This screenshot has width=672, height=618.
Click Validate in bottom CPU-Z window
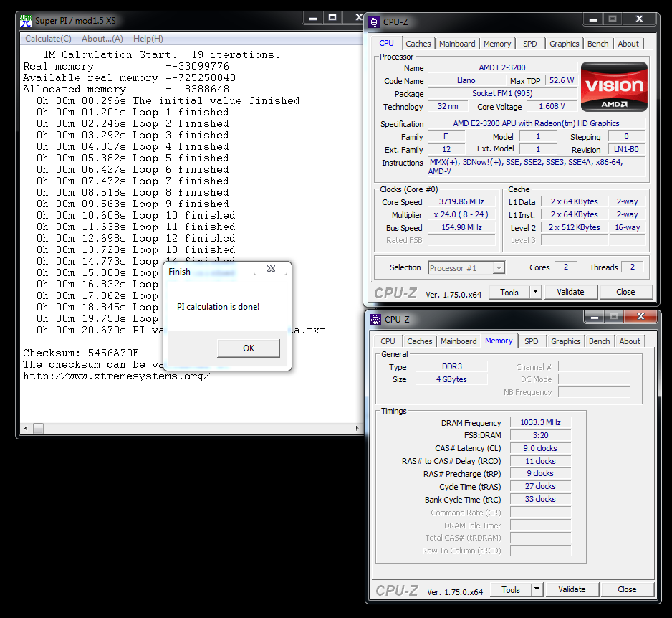(x=572, y=590)
